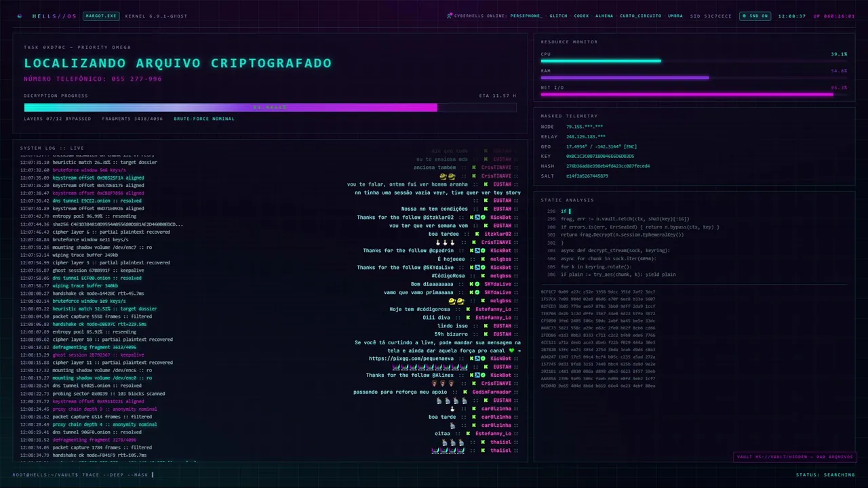Click the CYBERHELLS ONLINE pin icon

[450, 16]
